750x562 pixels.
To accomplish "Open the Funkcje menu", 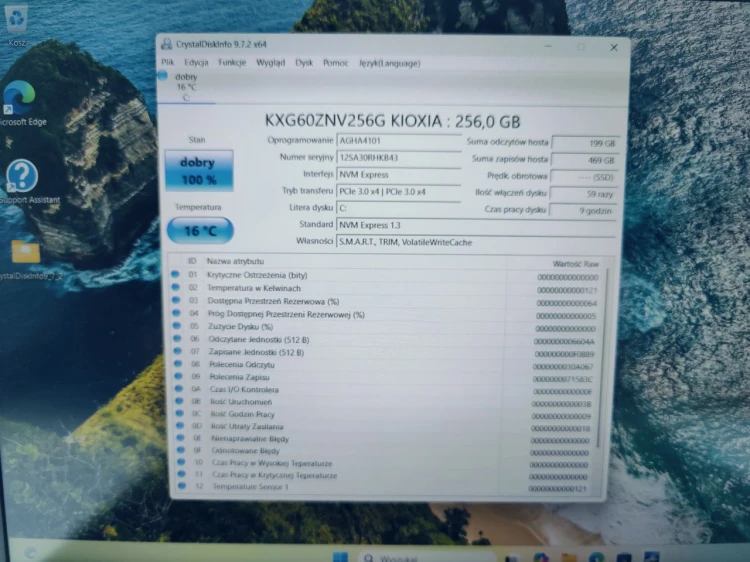I will [232, 63].
